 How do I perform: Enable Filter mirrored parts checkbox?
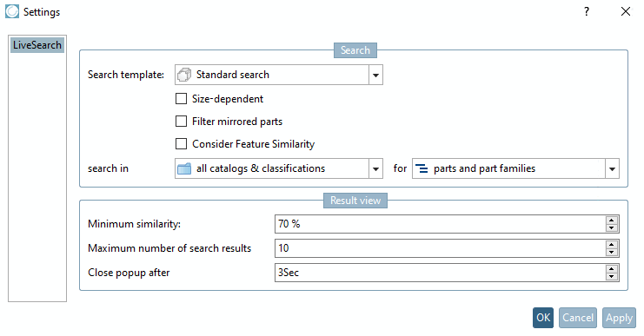[x=181, y=122]
